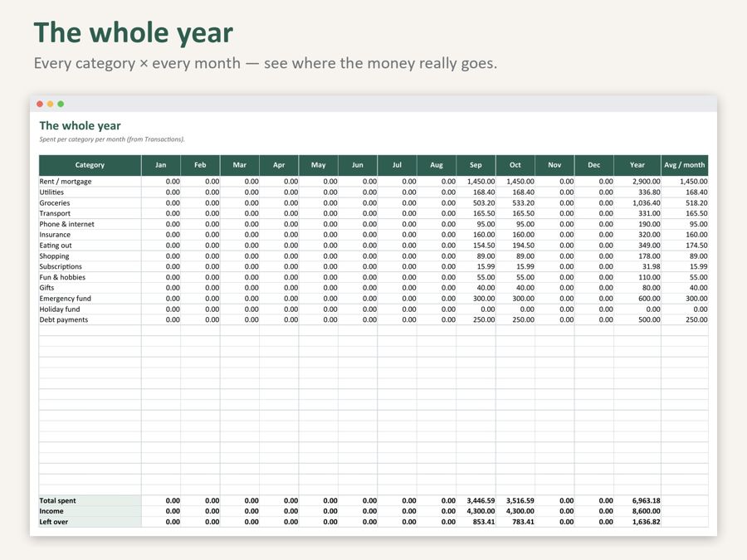Select the Fun & hobbies Year cell 110.00
The width and height of the screenshot is (747, 560).
(x=637, y=277)
